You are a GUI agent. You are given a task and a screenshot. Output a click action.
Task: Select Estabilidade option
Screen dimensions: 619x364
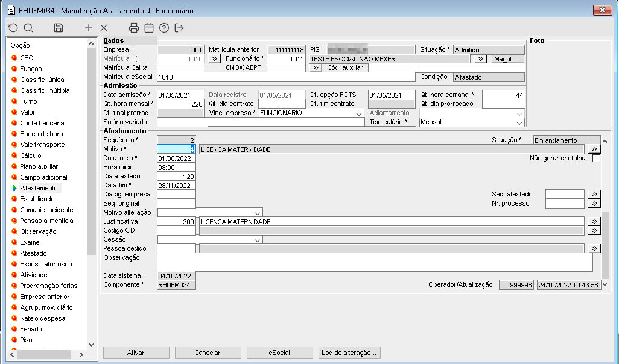[37, 199]
